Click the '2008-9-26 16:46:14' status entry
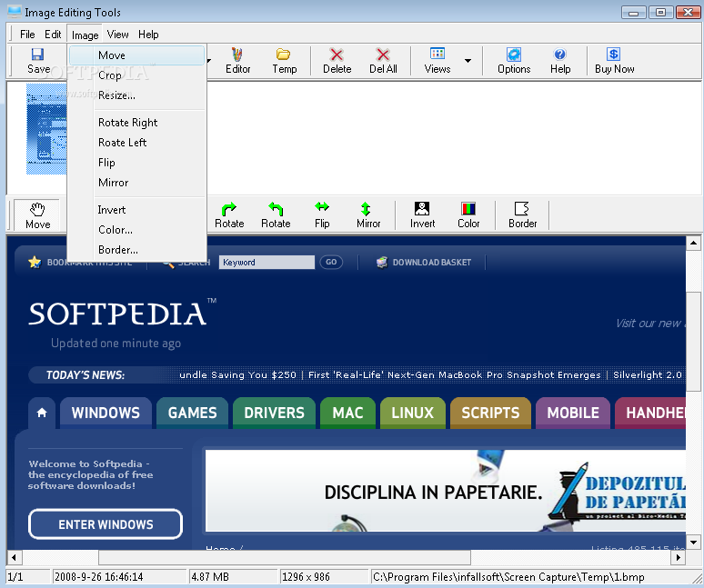 click(99, 577)
